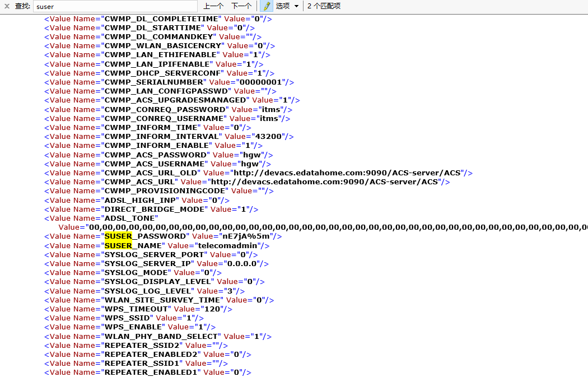Click the 上一个 previous match button
The height and width of the screenshot is (377, 588).
[x=213, y=6]
